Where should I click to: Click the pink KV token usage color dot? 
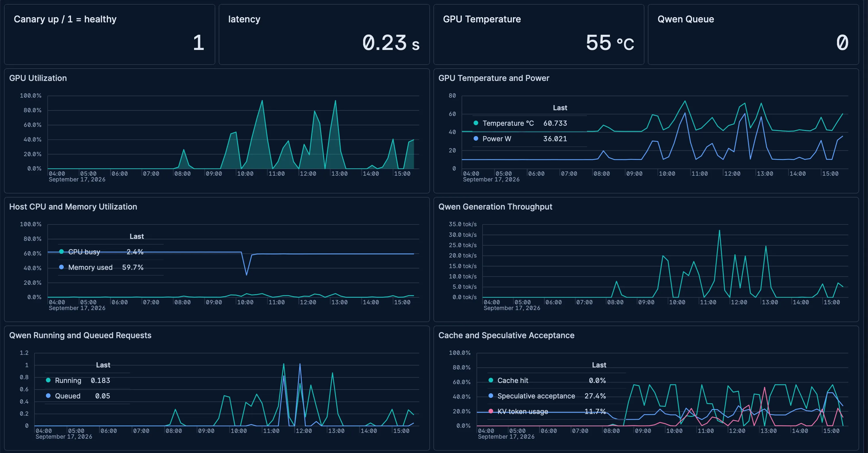(x=491, y=411)
